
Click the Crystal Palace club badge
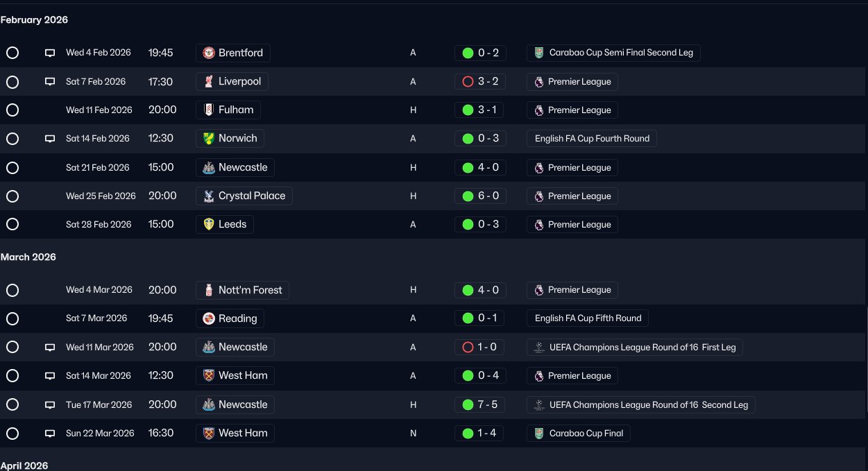tap(209, 196)
